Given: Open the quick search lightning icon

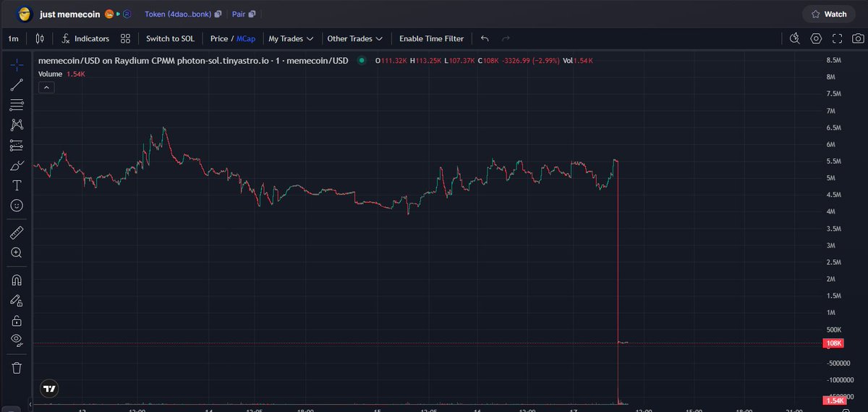Looking at the screenshot, I should (795, 38).
